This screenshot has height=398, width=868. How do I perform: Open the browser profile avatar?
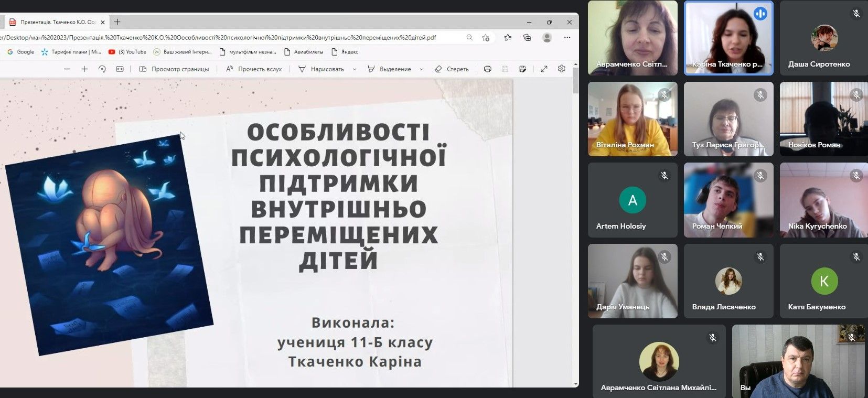(x=547, y=37)
